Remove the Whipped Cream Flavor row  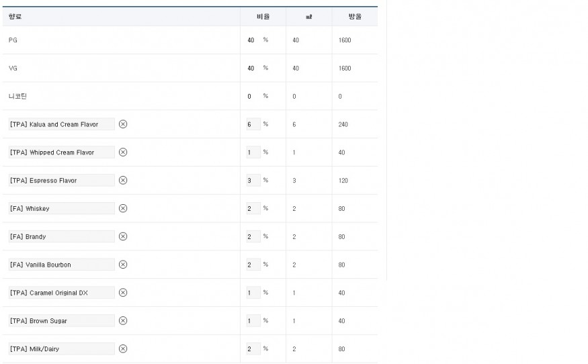123,152
